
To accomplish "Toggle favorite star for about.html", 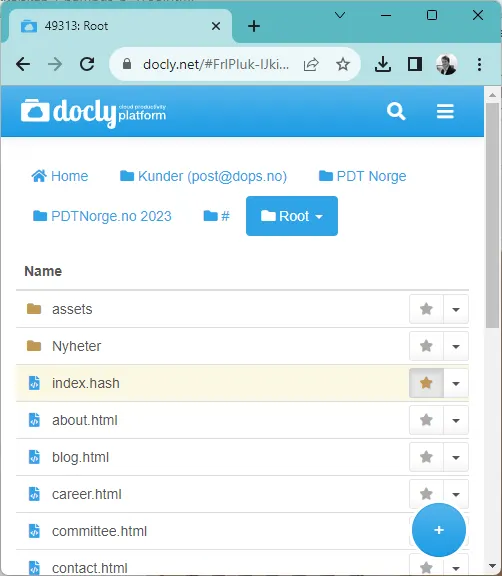I will tap(426, 420).
